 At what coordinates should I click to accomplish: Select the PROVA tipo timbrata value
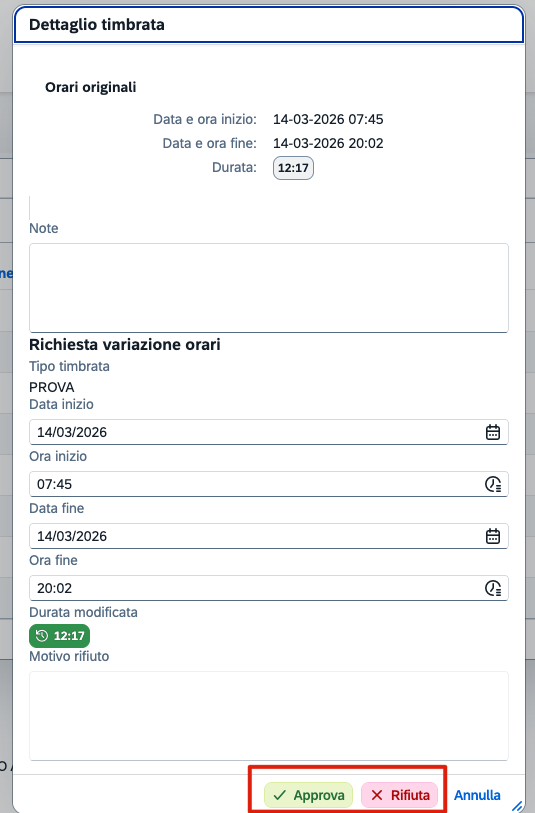click(x=52, y=387)
